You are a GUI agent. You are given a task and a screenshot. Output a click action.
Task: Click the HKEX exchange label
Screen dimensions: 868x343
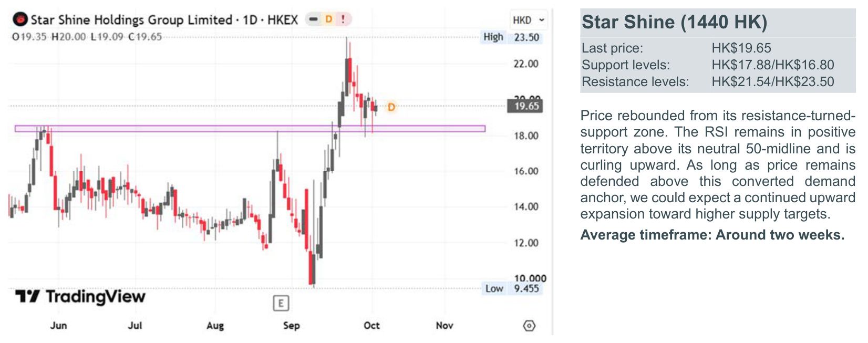pos(283,20)
